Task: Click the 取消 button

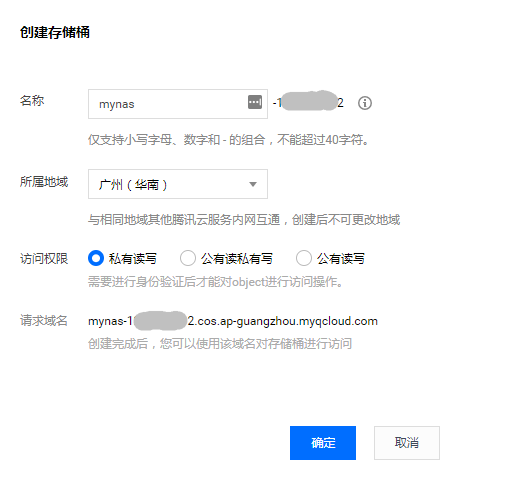Action: [x=407, y=443]
